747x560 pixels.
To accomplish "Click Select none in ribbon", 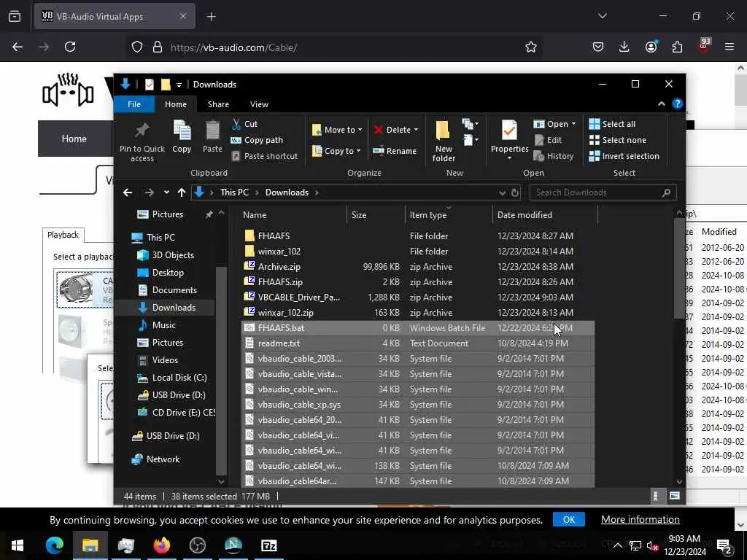I will click(x=618, y=140).
